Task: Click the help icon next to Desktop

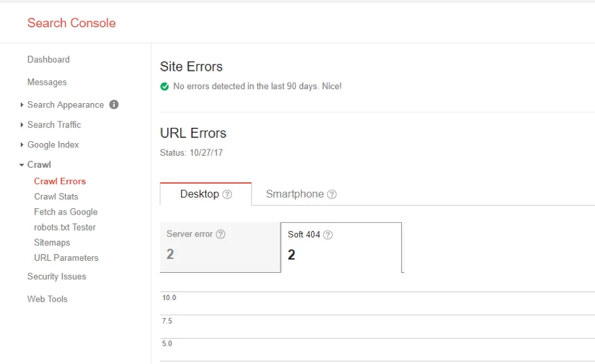Action: tap(227, 194)
